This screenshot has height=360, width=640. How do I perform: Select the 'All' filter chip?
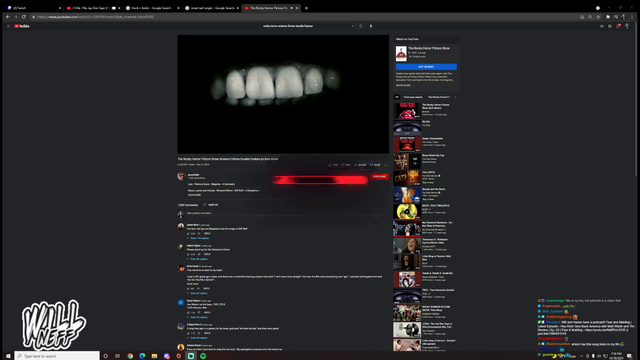click(397, 97)
